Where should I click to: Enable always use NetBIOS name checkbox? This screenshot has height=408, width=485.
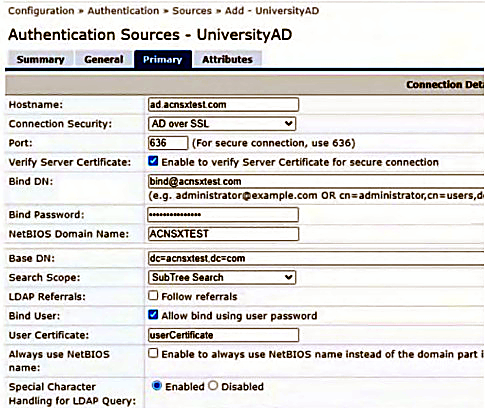153,353
